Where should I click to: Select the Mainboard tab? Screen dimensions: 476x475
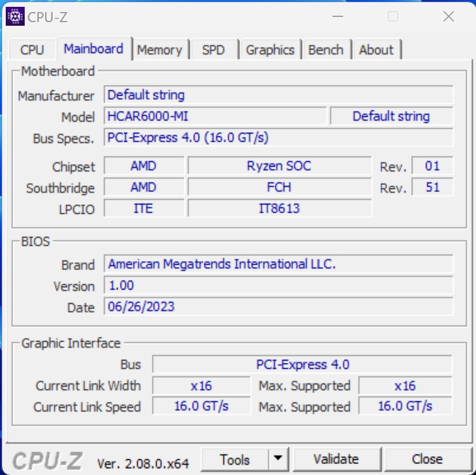click(94, 48)
